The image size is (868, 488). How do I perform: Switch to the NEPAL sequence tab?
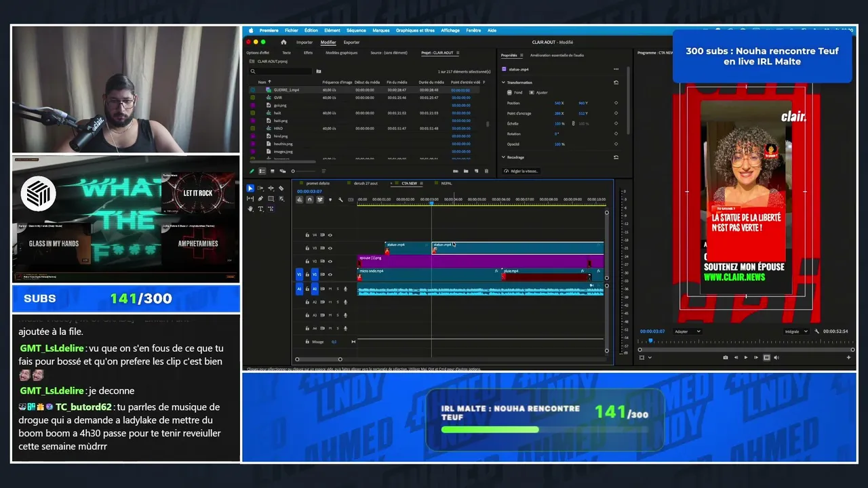[446, 183]
